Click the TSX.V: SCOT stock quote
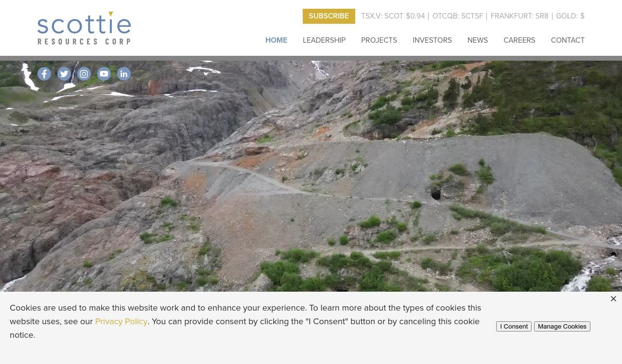 point(393,16)
